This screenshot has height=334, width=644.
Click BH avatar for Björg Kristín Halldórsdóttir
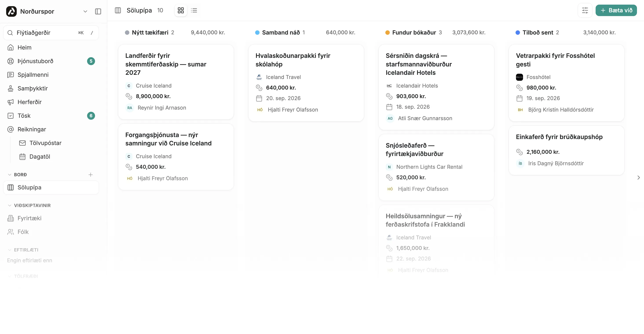point(520,110)
